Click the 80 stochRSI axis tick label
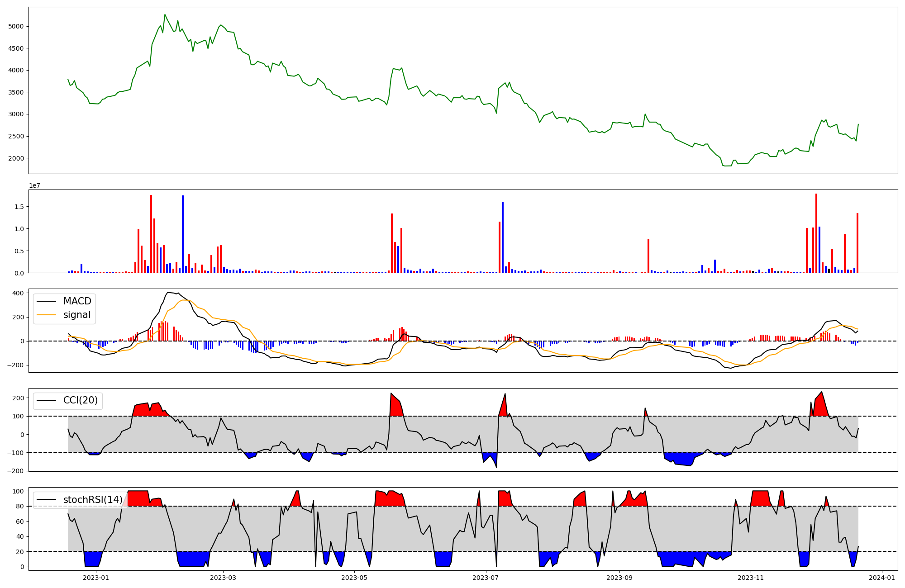905x588 pixels. tap(20, 506)
